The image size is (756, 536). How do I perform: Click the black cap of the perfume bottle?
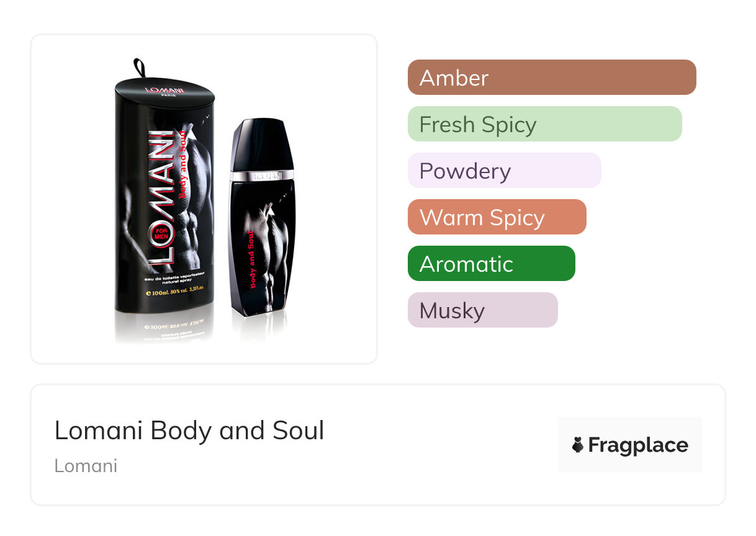point(262,145)
